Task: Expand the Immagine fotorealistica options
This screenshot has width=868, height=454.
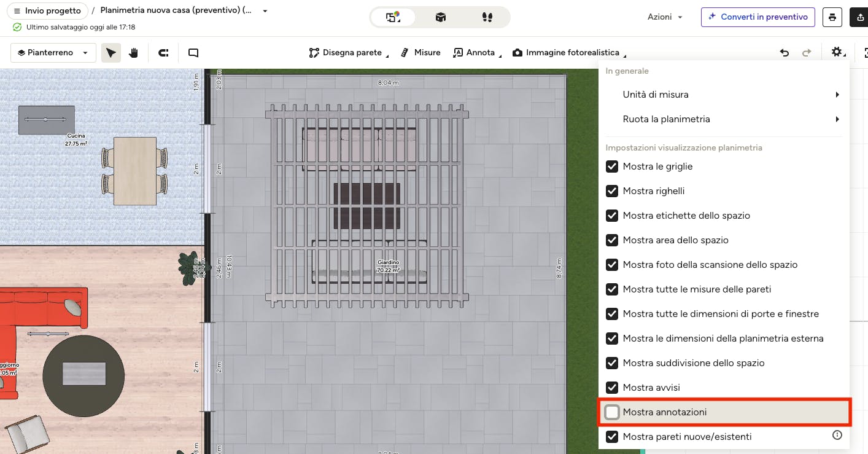Action: pyautogui.click(x=624, y=57)
